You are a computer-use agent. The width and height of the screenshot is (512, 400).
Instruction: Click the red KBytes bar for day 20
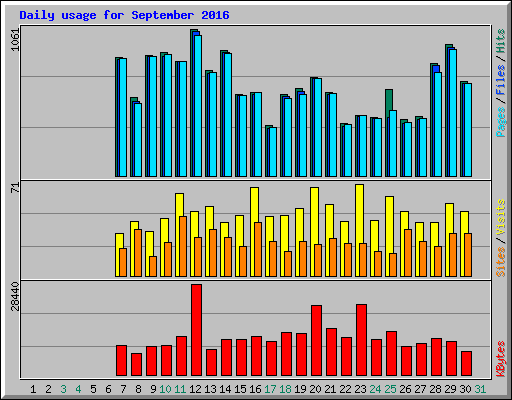(316, 340)
